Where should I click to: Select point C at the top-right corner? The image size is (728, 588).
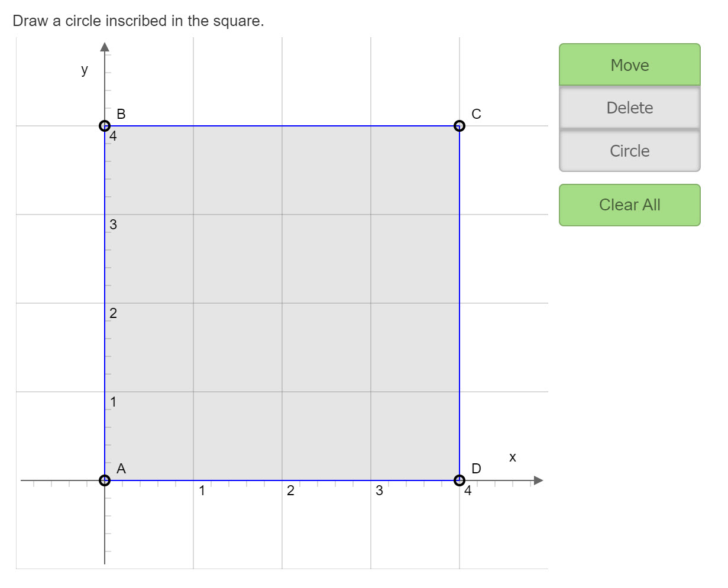click(460, 125)
